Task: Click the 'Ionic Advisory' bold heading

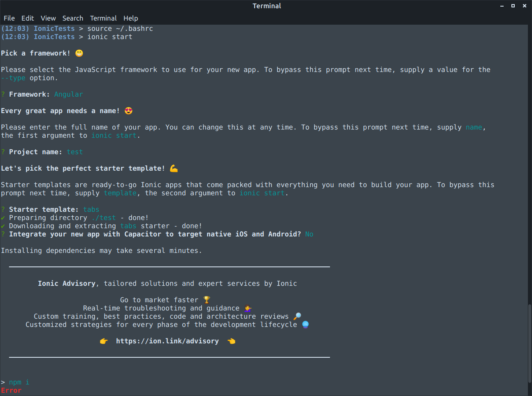Action: click(x=67, y=283)
